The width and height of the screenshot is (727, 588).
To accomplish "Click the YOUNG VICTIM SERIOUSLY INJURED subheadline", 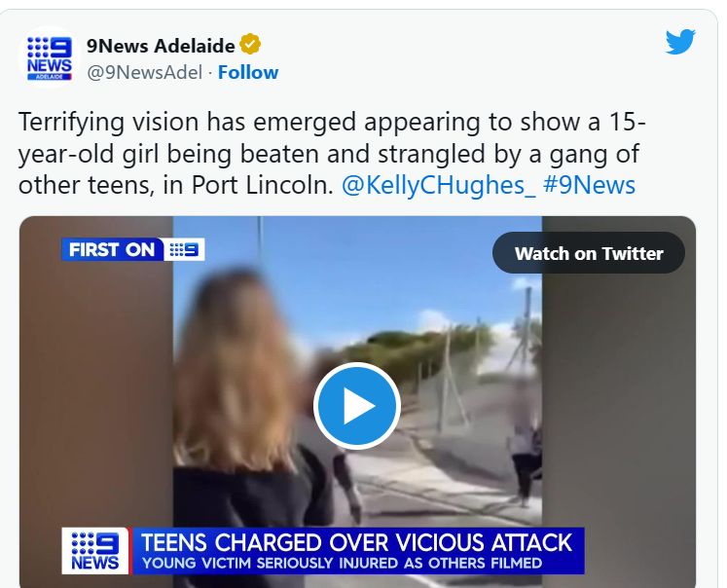I will pyautogui.click(x=343, y=563).
